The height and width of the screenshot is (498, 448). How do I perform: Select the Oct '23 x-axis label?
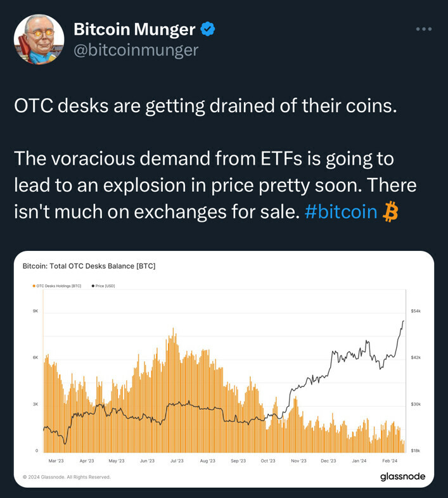click(x=268, y=461)
